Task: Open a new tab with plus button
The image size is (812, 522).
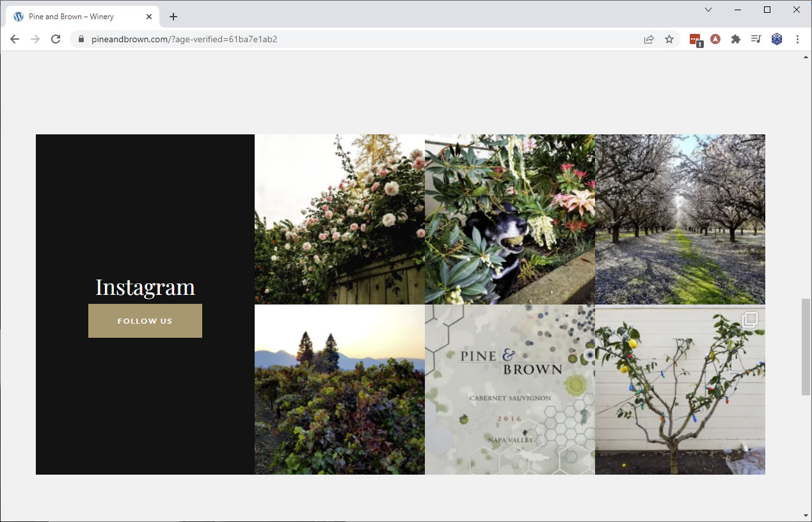Action: 173,17
